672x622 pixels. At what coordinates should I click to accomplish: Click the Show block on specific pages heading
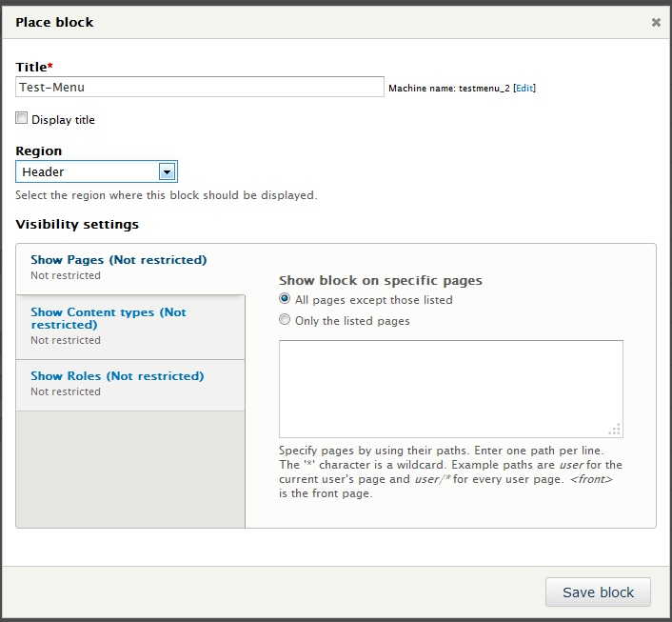(381, 281)
